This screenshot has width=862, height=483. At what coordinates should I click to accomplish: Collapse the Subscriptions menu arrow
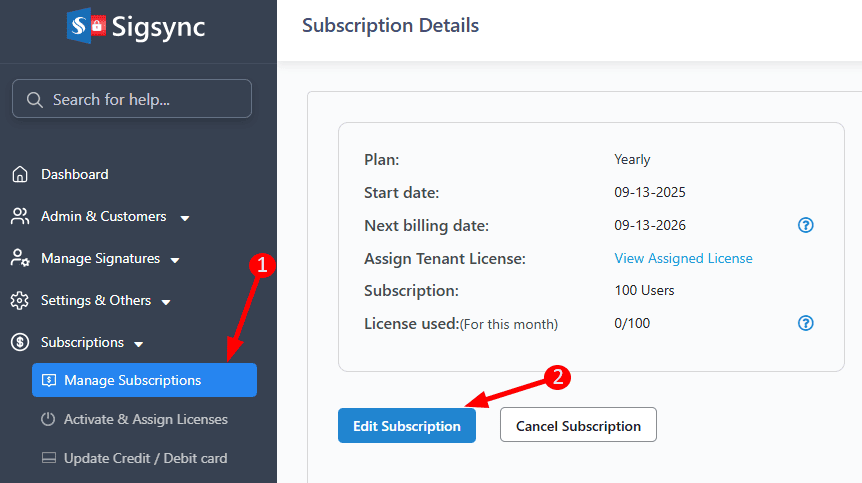[x=139, y=344]
